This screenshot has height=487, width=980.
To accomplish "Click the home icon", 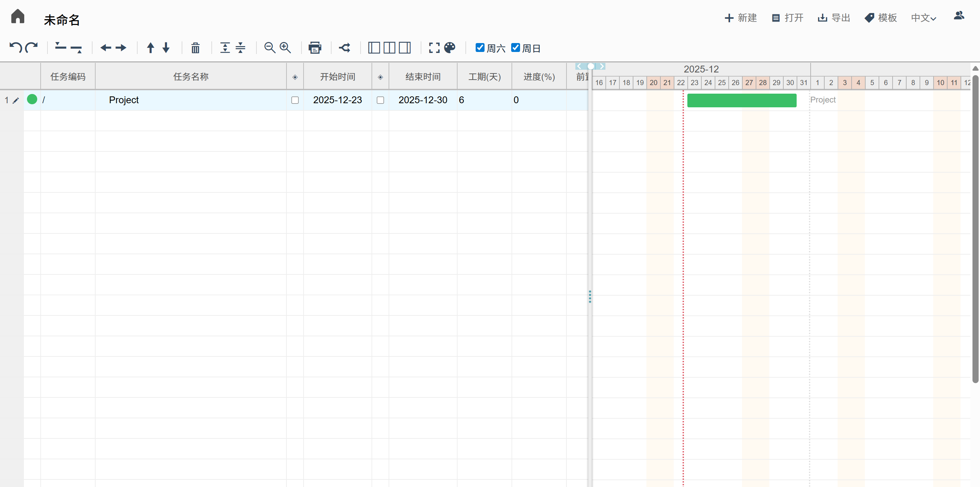I will (17, 17).
